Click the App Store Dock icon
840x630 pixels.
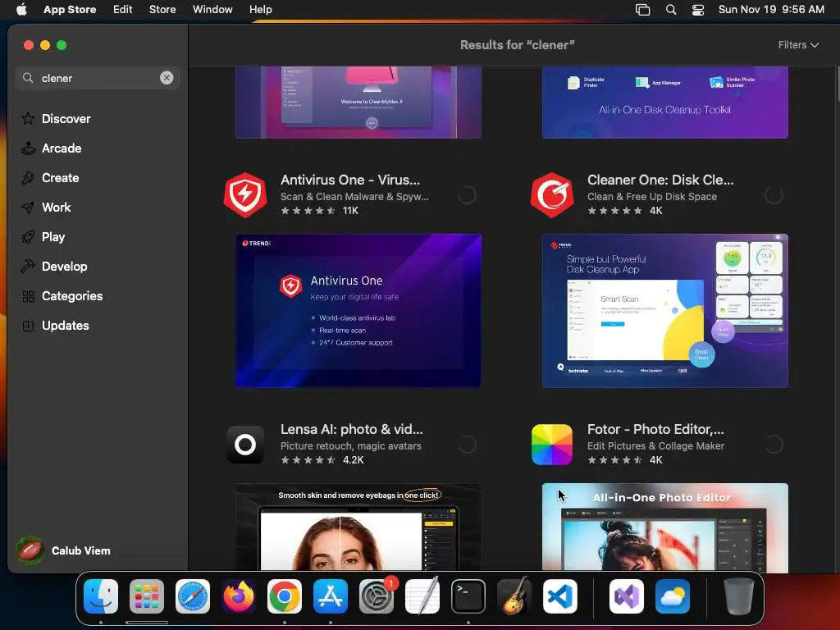tap(331, 596)
